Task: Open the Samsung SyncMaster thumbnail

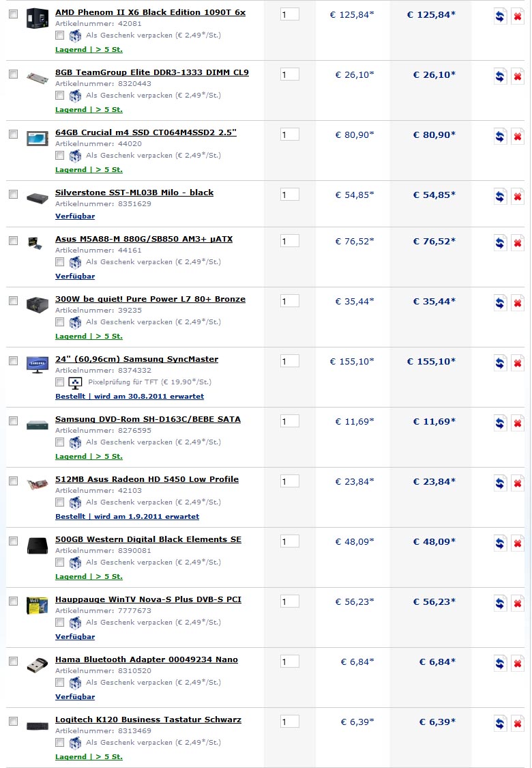Action: click(x=38, y=365)
